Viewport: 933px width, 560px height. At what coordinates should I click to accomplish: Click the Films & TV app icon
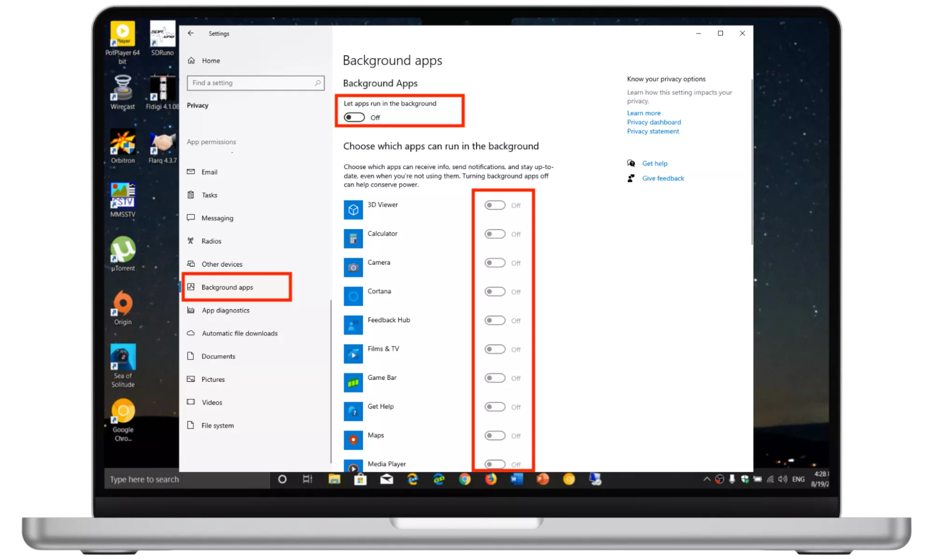click(353, 354)
